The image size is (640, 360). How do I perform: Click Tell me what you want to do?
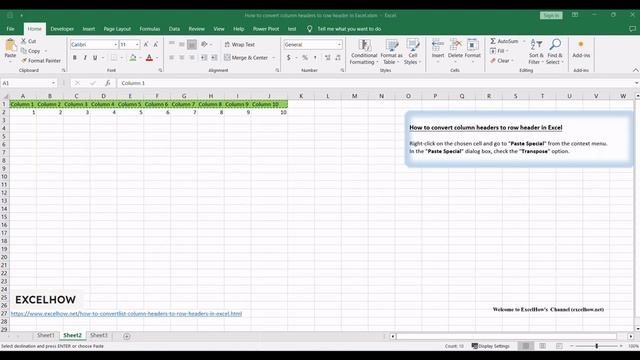coord(349,29)
